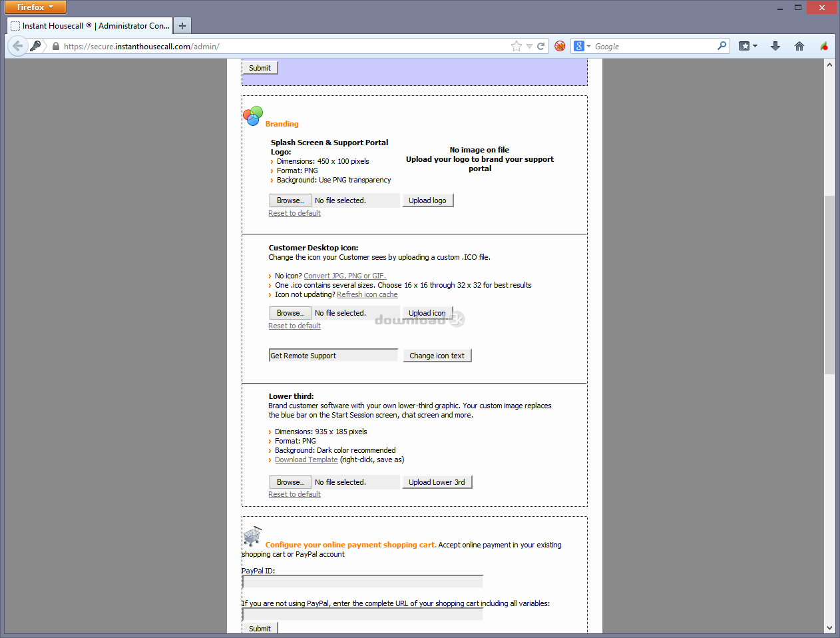Bookmark this page with the star
840x638 pixels.
(x=517, y=46)
